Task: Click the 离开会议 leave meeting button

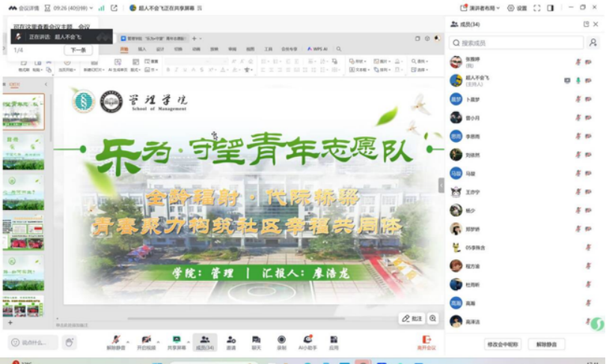Action: [x=426, y=342]
